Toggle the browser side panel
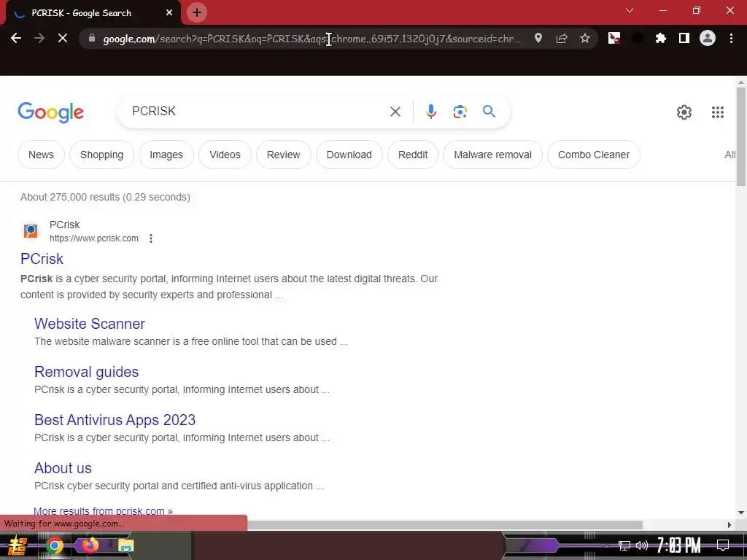 pyautogui.click(x=684, y=38)
